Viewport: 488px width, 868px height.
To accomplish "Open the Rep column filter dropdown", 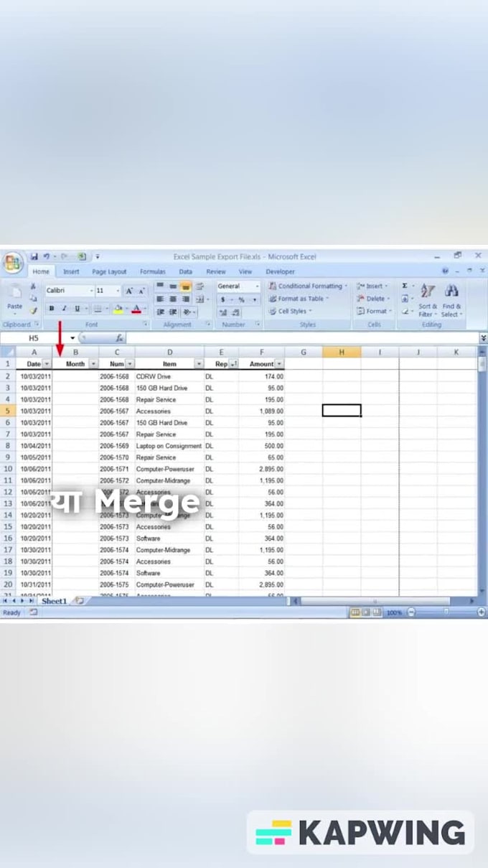I will tap(234, 364).
